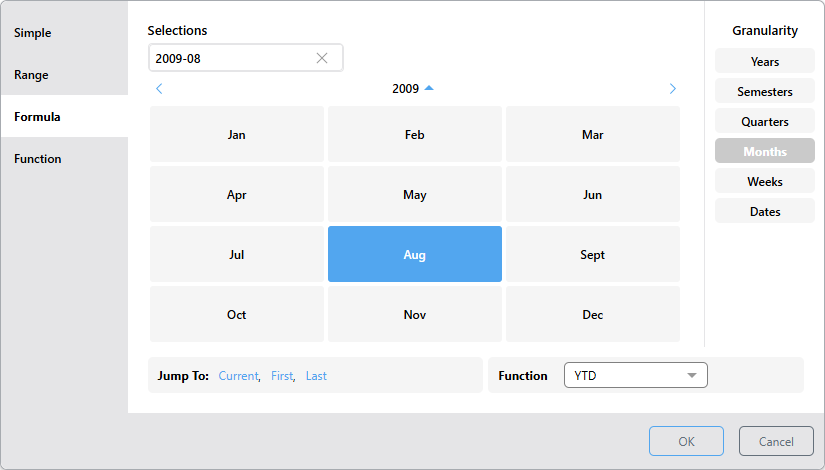The width and height of the screenshot is (825, 470).
Task: Select the Feb month cell
Action: coord(415,135)
